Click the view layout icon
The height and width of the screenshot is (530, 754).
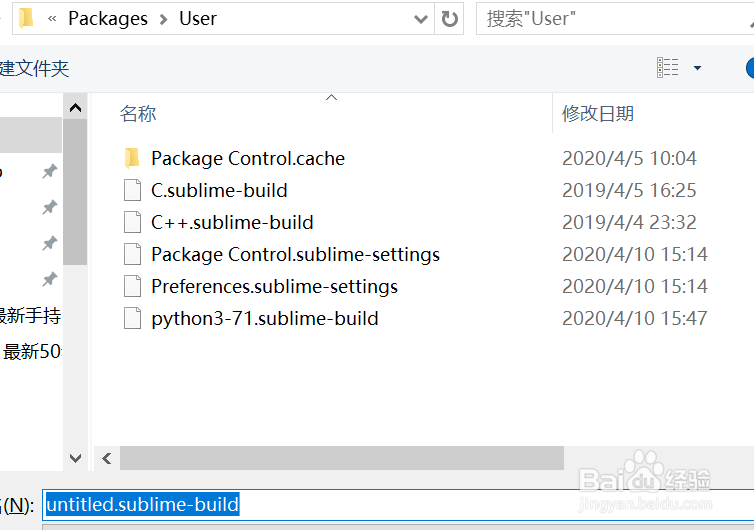point(667,68)
